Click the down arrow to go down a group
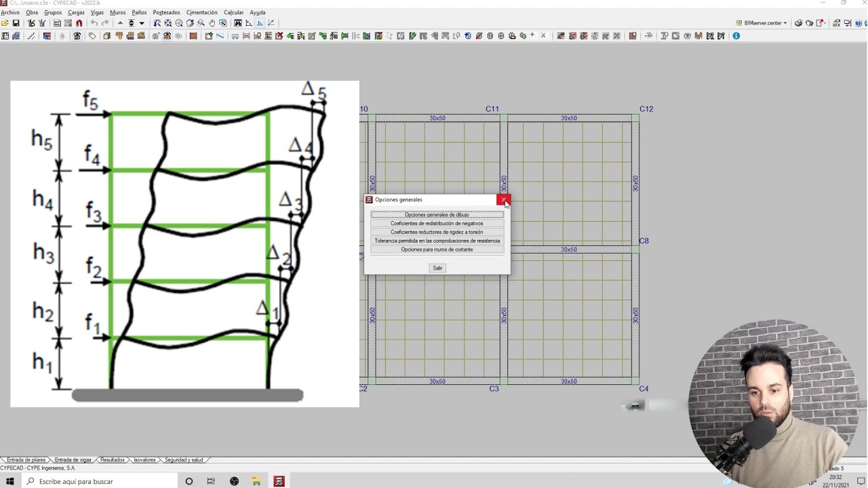The height and width of the screenshot is (488, 868). (142, 23)
